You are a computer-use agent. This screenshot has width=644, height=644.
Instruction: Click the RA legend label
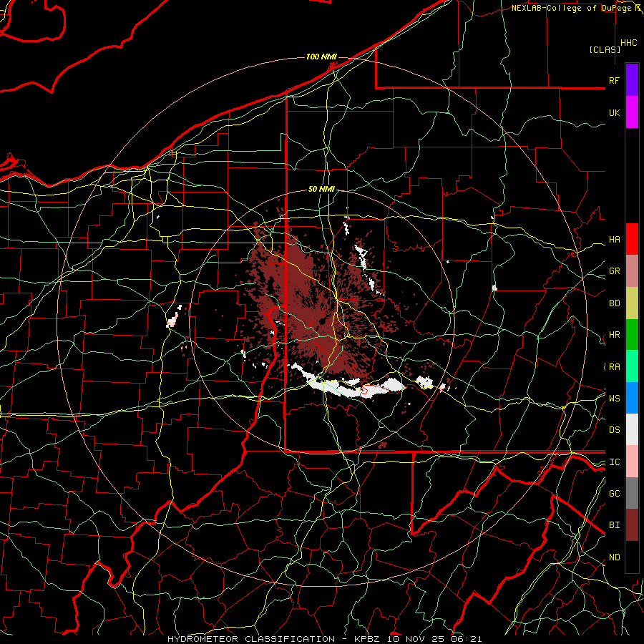pos(614,367)
